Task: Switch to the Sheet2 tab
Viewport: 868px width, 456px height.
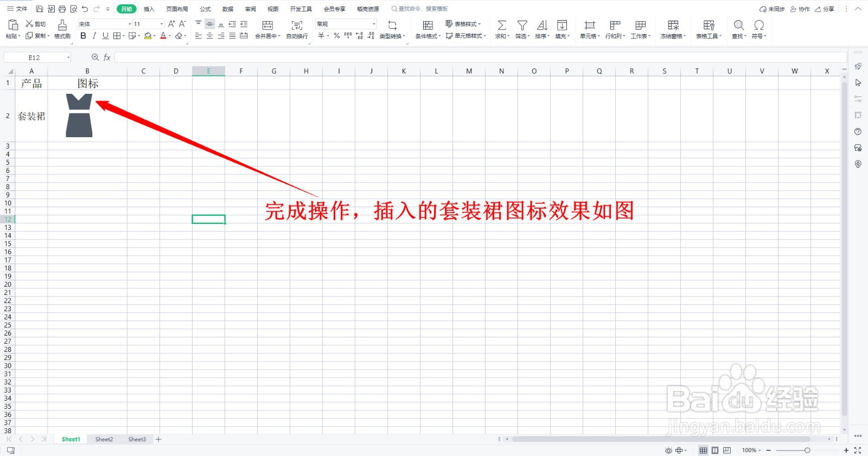Action: 104,439
